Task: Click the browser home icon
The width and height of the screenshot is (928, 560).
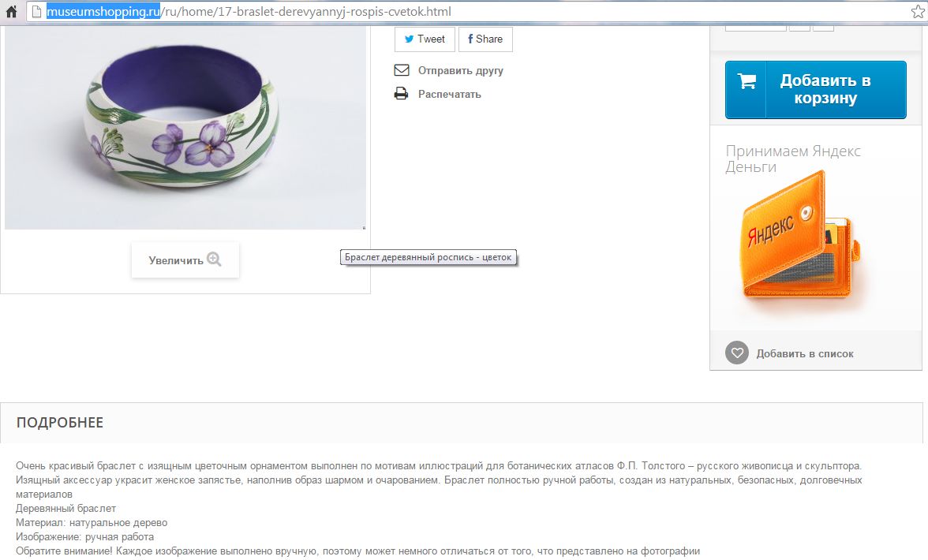Action: pos(11,11)
